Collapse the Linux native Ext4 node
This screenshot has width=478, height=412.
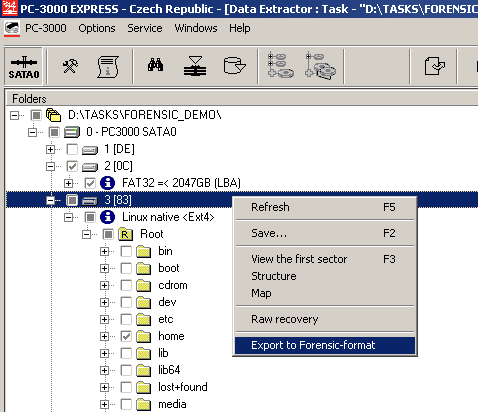68,218
